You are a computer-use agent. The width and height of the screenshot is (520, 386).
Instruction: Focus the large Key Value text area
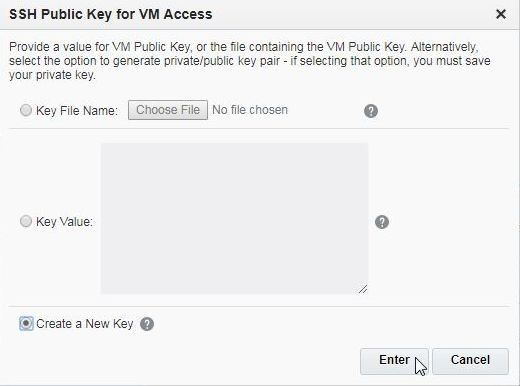point(234,219)
